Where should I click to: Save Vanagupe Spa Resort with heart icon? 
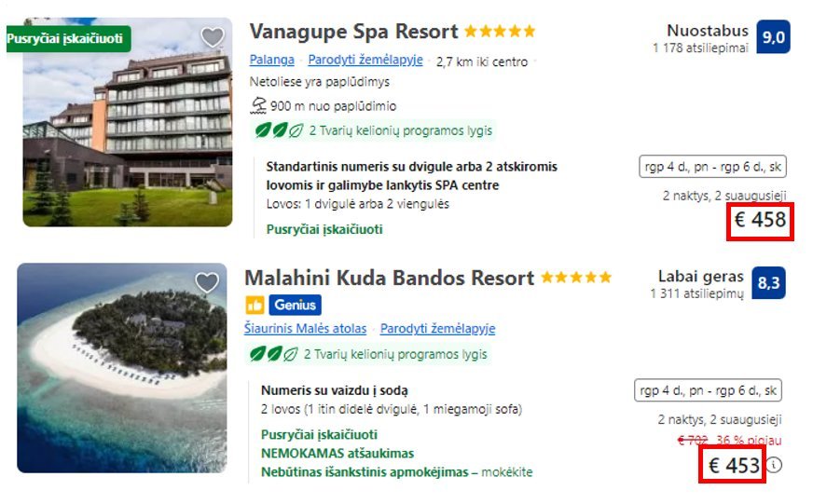click(x=213, y=37)
